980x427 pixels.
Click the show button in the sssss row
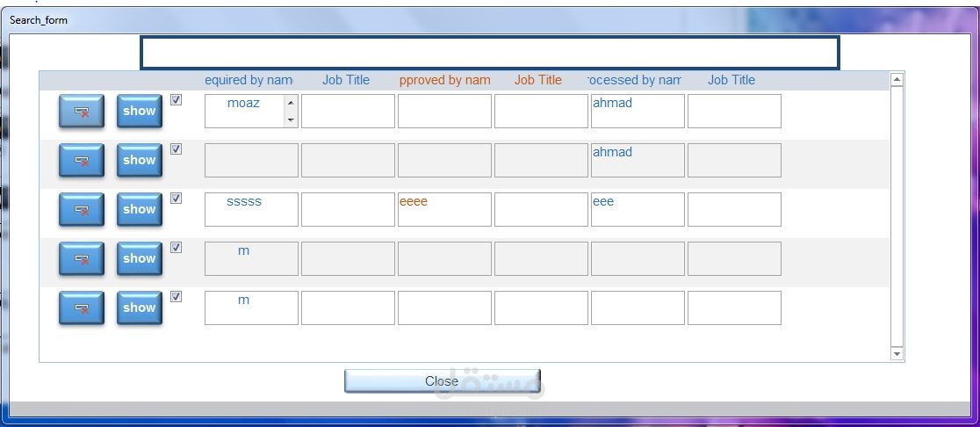tap(140, 209)
